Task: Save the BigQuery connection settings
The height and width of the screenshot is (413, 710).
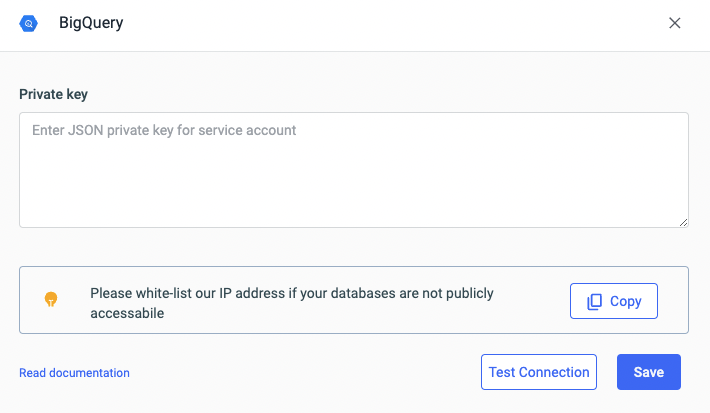Action: pos(648,372)
